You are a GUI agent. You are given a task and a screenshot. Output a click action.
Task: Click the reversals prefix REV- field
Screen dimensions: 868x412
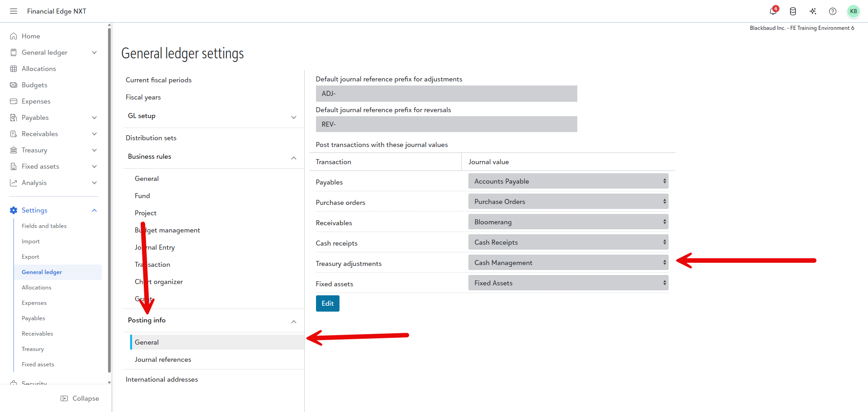pyautogui.click(x=447, y=124)
